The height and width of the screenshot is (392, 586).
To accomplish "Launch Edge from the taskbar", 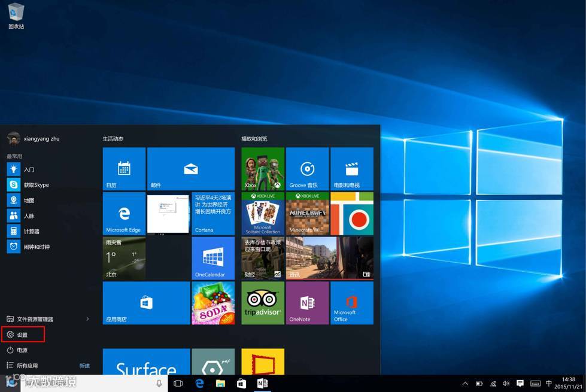I will (x=199, y=384).
